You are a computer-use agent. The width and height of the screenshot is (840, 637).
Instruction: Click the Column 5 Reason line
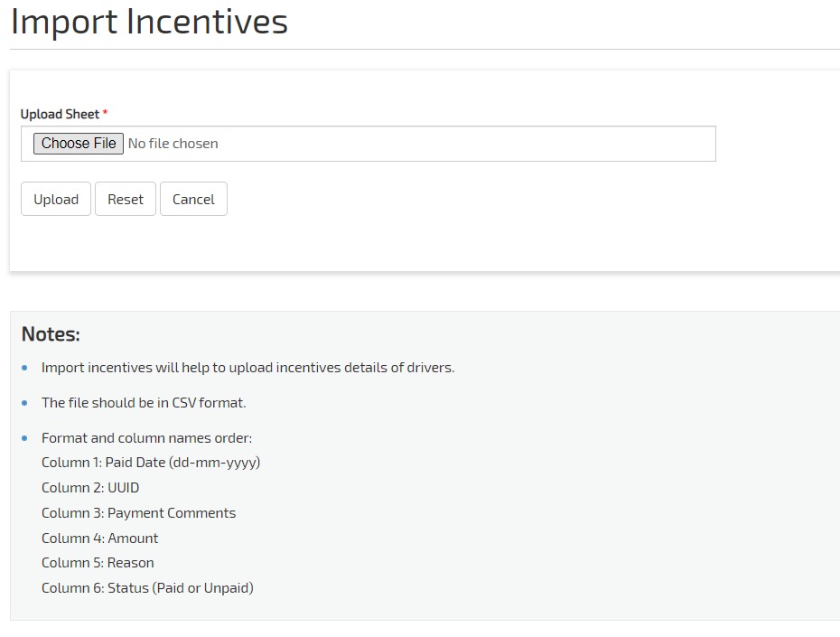click(x=98, y=563)
